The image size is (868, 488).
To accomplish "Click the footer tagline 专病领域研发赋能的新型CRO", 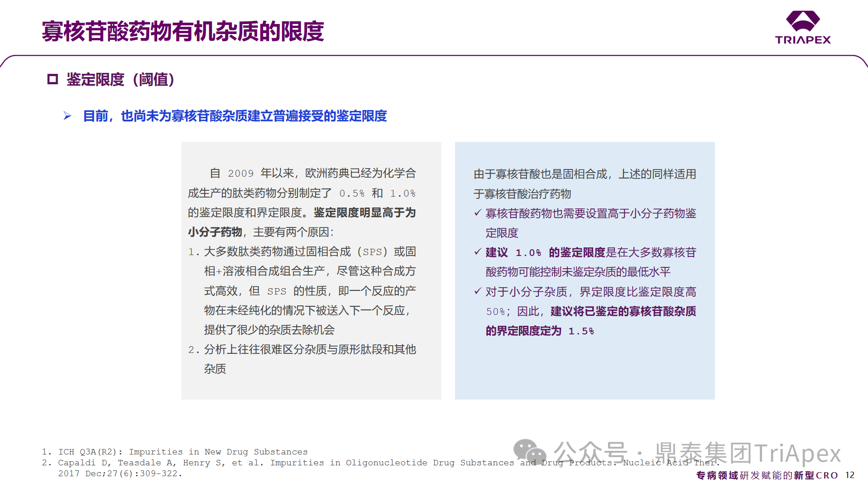I will point(767,475).
